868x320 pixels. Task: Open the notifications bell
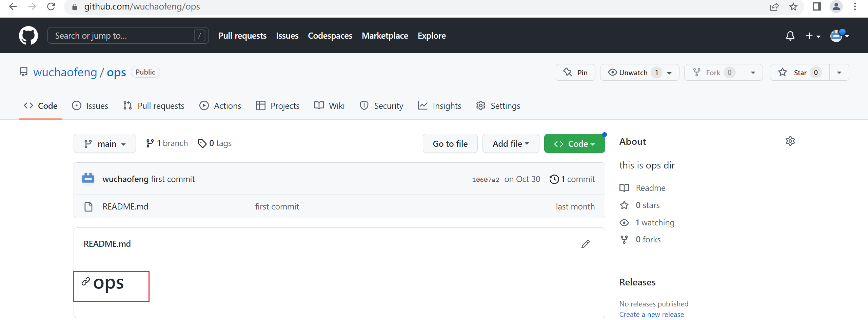click(x=790, y=36)
